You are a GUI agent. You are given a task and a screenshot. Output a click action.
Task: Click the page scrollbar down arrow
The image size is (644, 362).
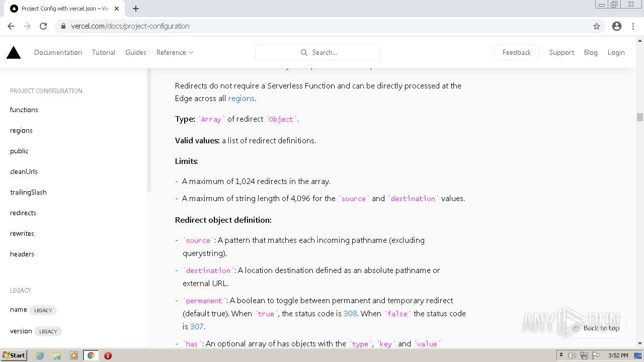tap(640, 343)
